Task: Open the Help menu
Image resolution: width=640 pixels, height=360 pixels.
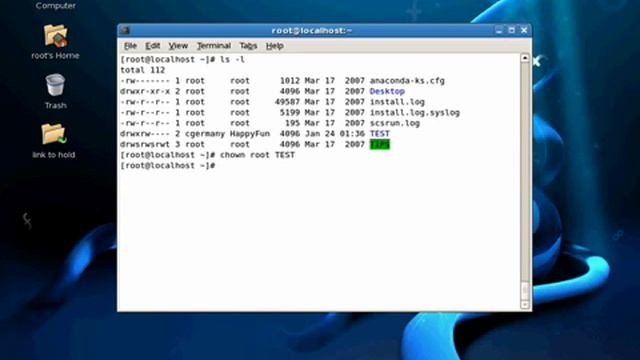Action: coord(275,46)
